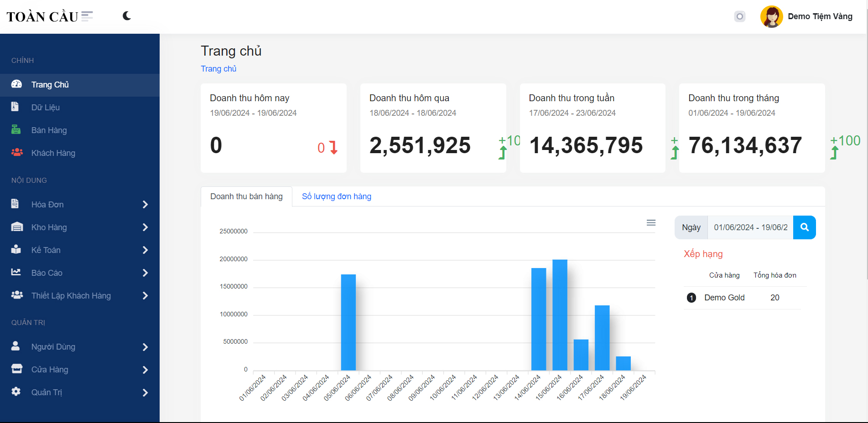868x423 pixels.
Task: Click the Báo Cáo chart icon
Action: click(16, 272)
